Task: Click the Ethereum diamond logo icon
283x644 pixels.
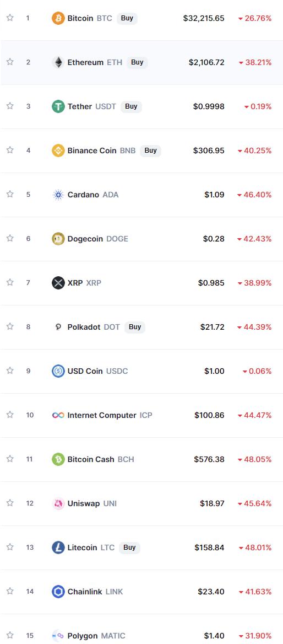Action: coord(58,62)
